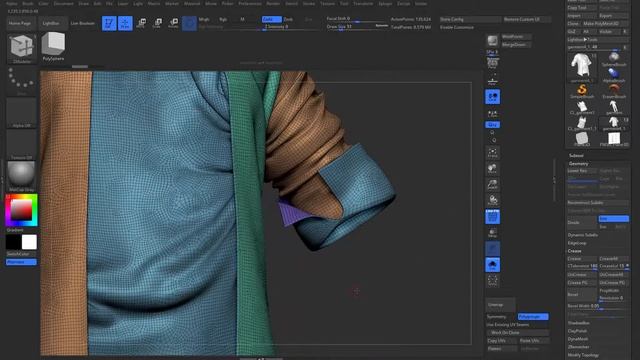The image size is (640, 360).
Task: Expand the Dynamic Subdiv section
Action: tap(582, 235)
